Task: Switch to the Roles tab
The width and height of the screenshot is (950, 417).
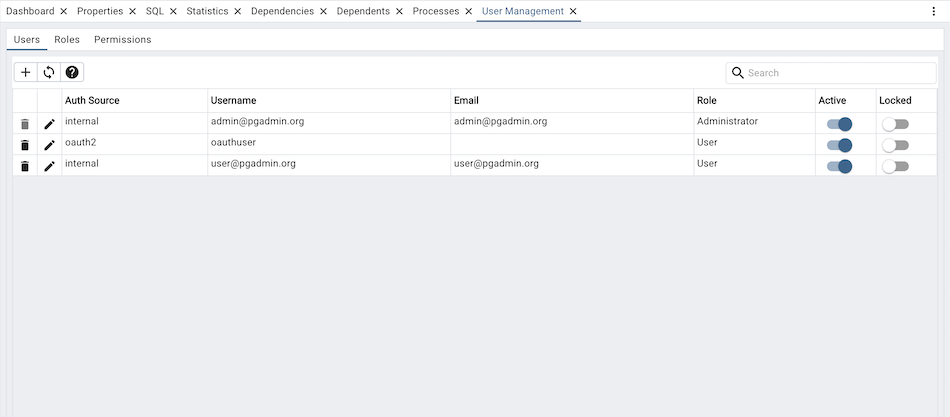Action: pos(67,39)
